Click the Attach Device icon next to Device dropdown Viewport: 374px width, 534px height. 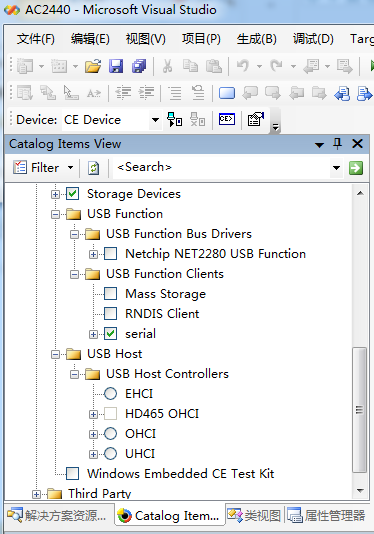[174, 120]
